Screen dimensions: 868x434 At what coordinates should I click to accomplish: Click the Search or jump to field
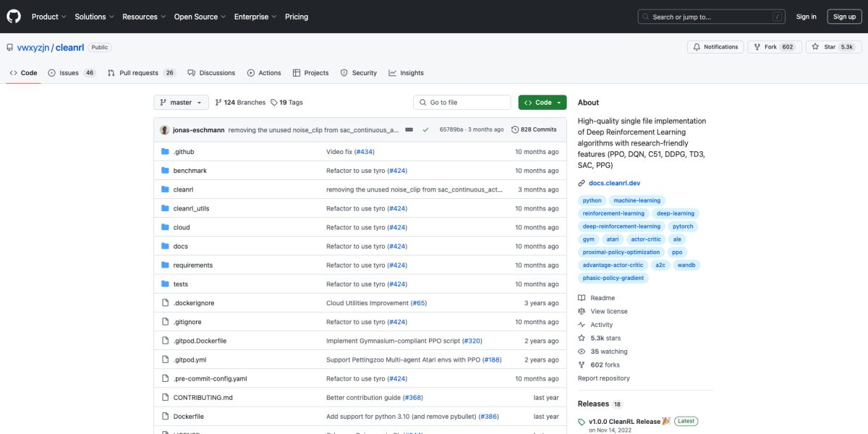[x=711, y=17]
